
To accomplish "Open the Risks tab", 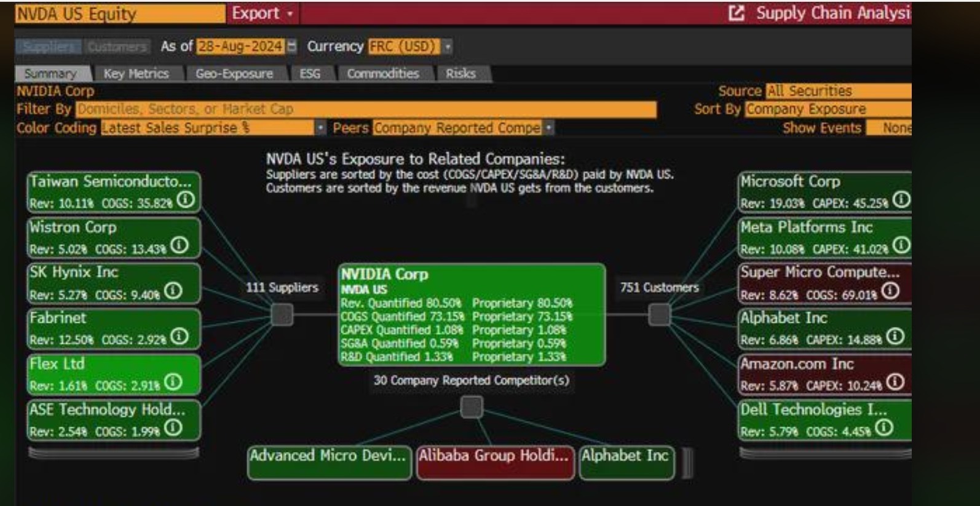I will [x=461, y=74].
